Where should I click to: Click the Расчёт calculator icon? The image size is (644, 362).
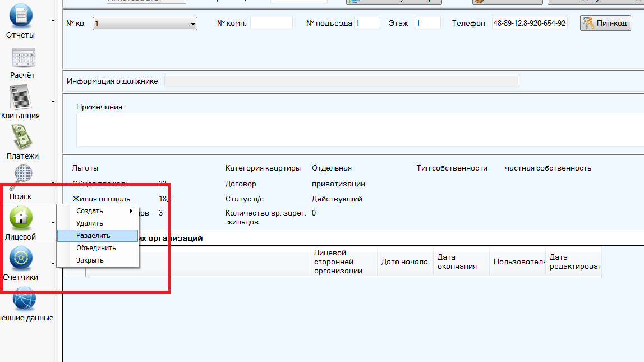pos(22,58)
